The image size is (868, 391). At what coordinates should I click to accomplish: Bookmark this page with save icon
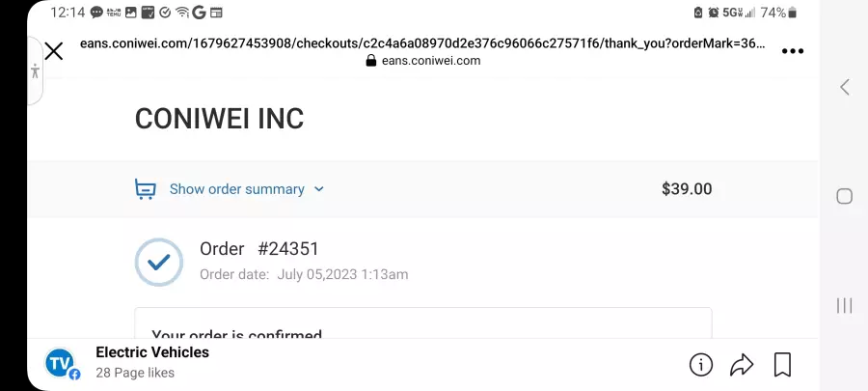coord(782,364)
